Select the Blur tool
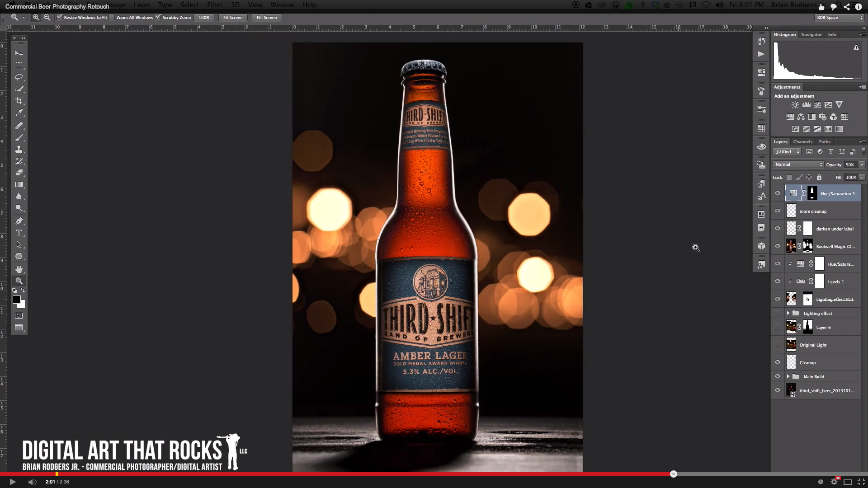The height and width of the screenshot is (488, 868). (19, 196)
